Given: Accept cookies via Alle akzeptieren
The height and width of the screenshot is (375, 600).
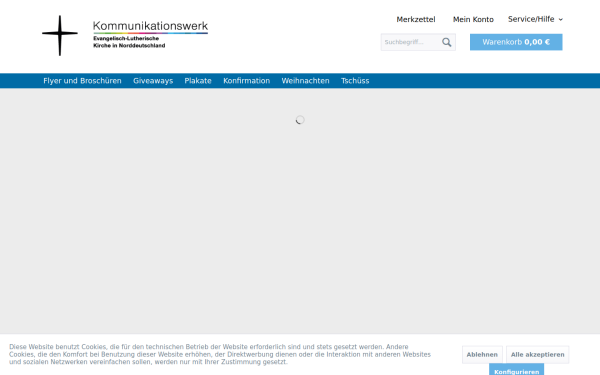Looking at the screenshot, I should click(x=538, y=355).
